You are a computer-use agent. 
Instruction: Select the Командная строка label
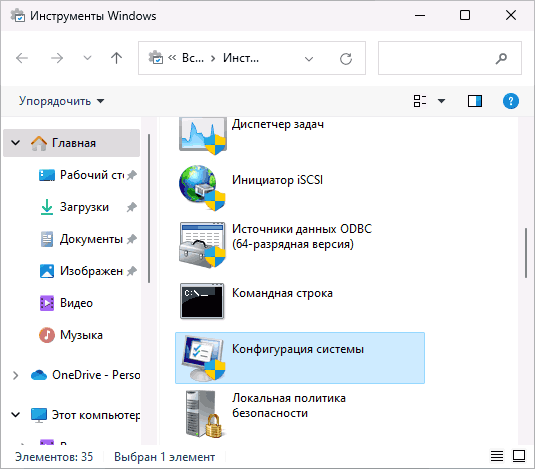pos(282,293)
